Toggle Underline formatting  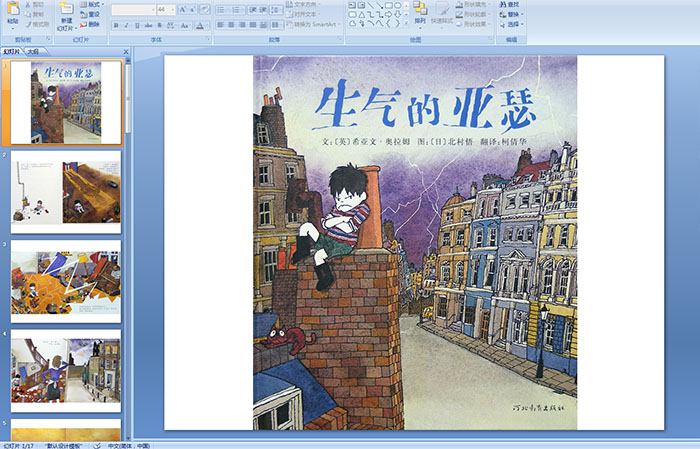137,25
